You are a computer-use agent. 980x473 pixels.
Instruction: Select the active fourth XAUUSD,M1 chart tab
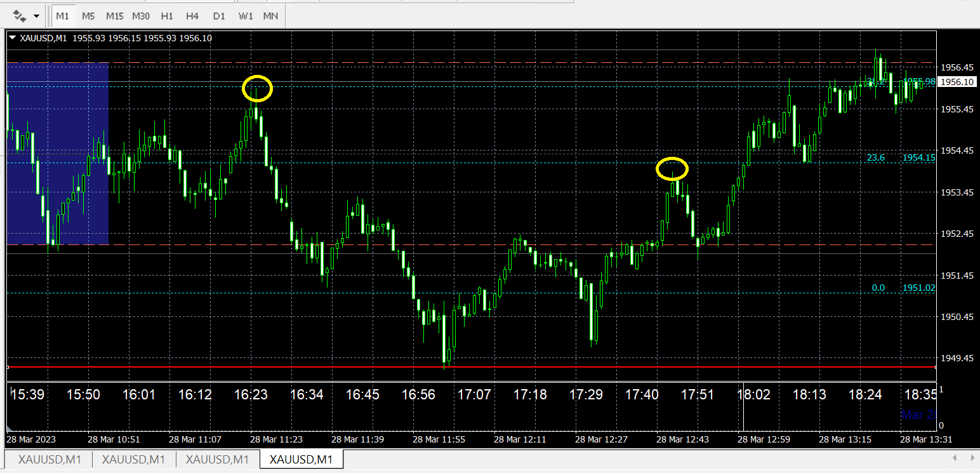[x=301, y=459]
